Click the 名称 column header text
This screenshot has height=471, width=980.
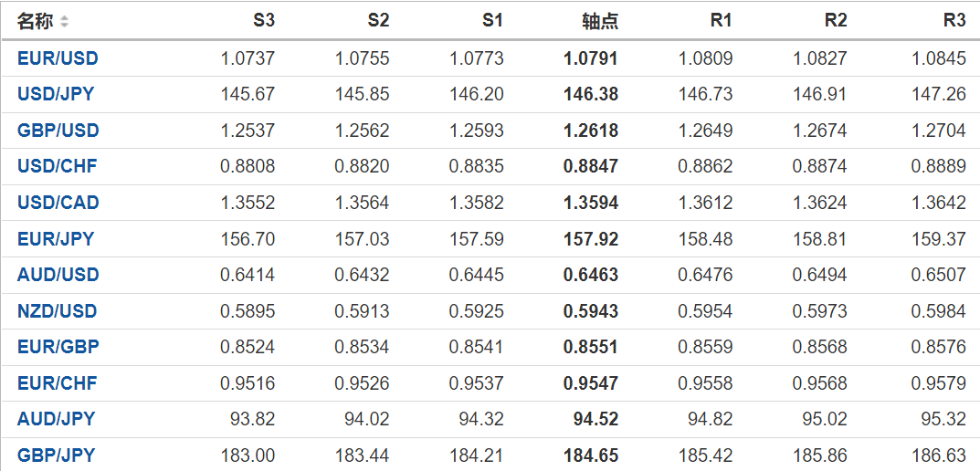(x=36, y=21)
